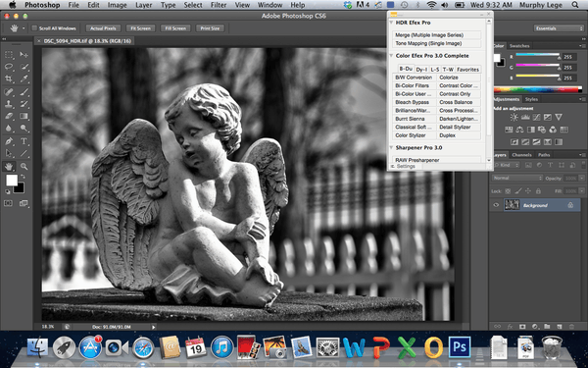
Task: Select the Pen tool
Action: (x=9, y=141)
